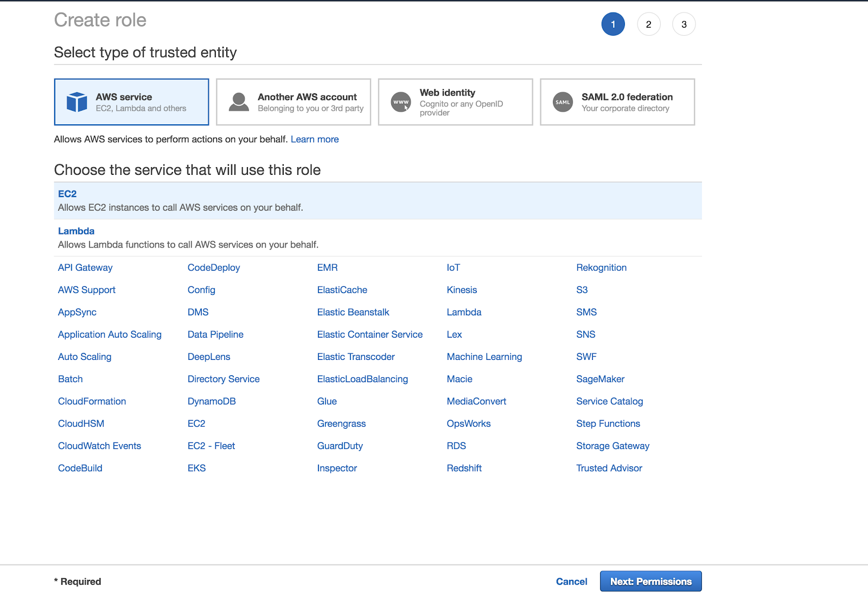Jump to step 3 indicator
Viewport: 868px width, 595px height.
tap(684, 24)
